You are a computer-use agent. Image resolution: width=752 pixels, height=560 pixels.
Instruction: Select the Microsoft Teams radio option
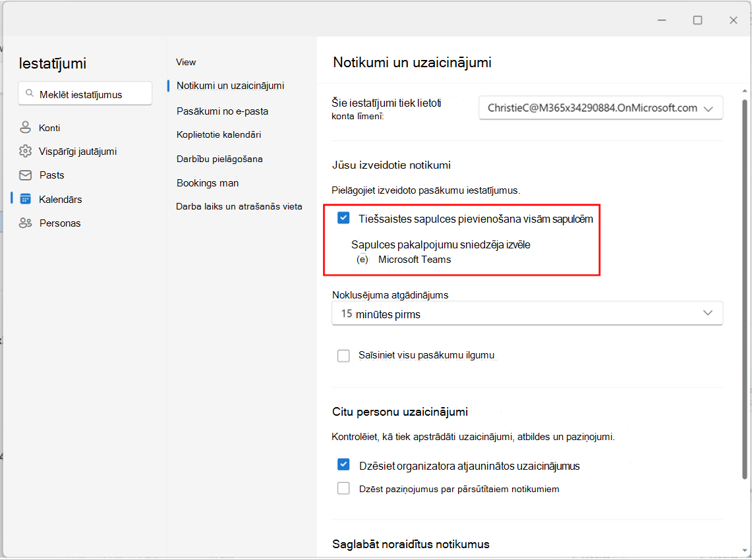pyautogui.click(x=362, y=260)
